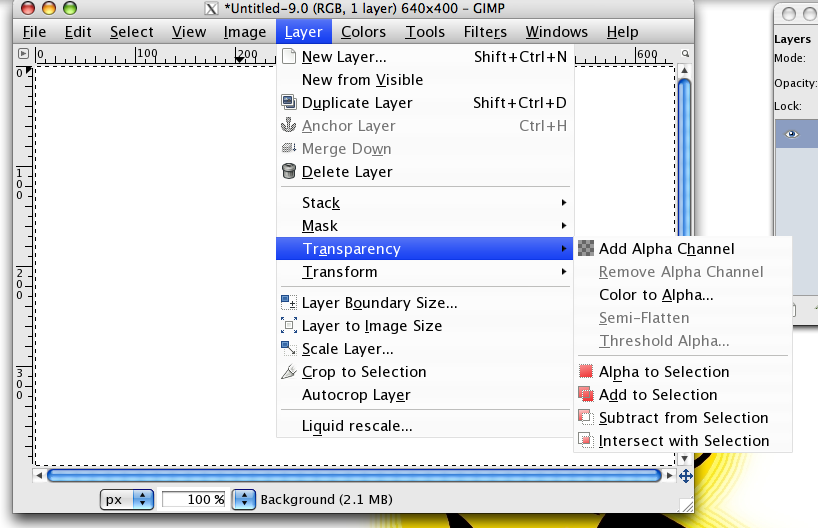
Task: Choose Color to Alpha option
Action: [x=683, y=295]
